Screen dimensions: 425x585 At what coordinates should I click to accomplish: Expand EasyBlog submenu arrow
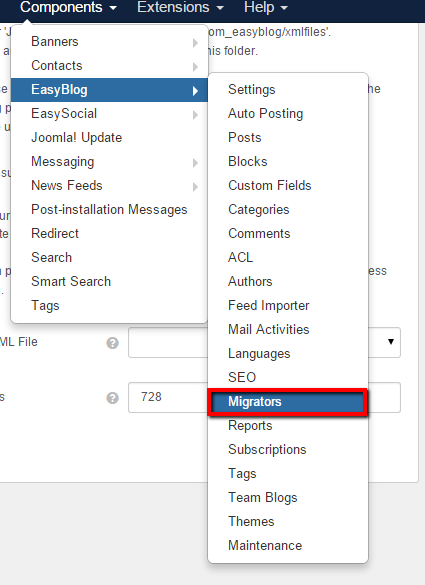[195, 91]
